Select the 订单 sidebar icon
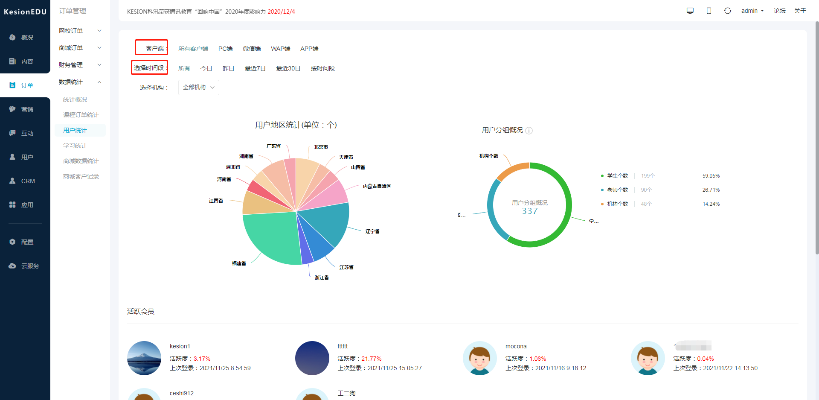Screen dimensions: 819x400 (25, 85)
